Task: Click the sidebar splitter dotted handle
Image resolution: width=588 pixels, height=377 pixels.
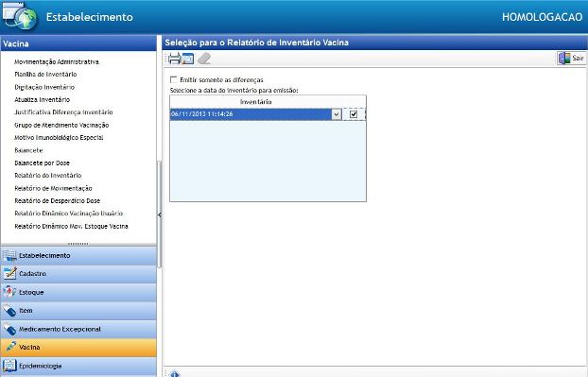Action: tap(78, 244)
